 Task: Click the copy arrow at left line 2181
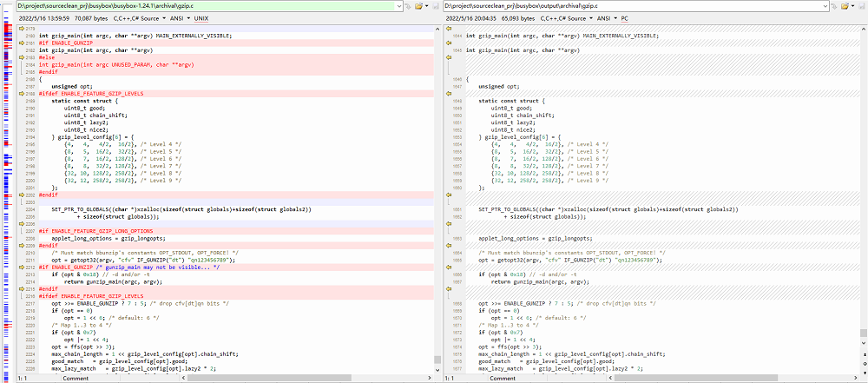(x=20, y=43)
